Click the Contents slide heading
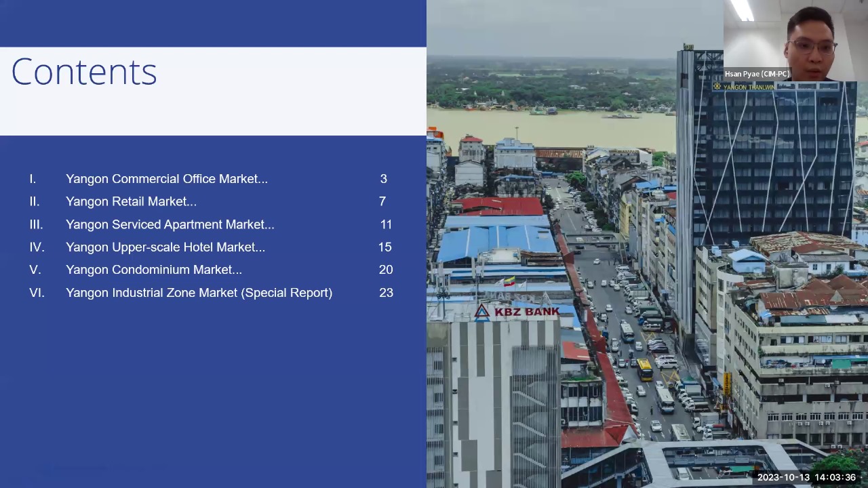 tap(84, 72)
